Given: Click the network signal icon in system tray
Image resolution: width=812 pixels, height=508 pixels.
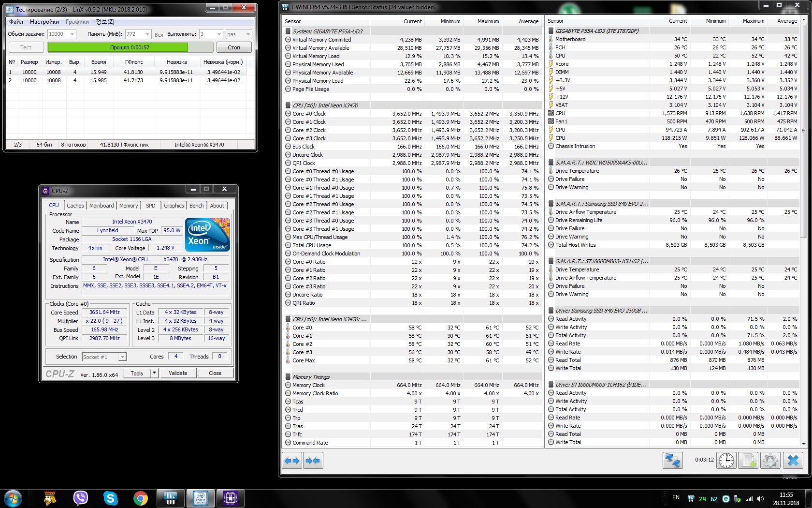Looking at the screenshot, I should click(x=749, y=499).
